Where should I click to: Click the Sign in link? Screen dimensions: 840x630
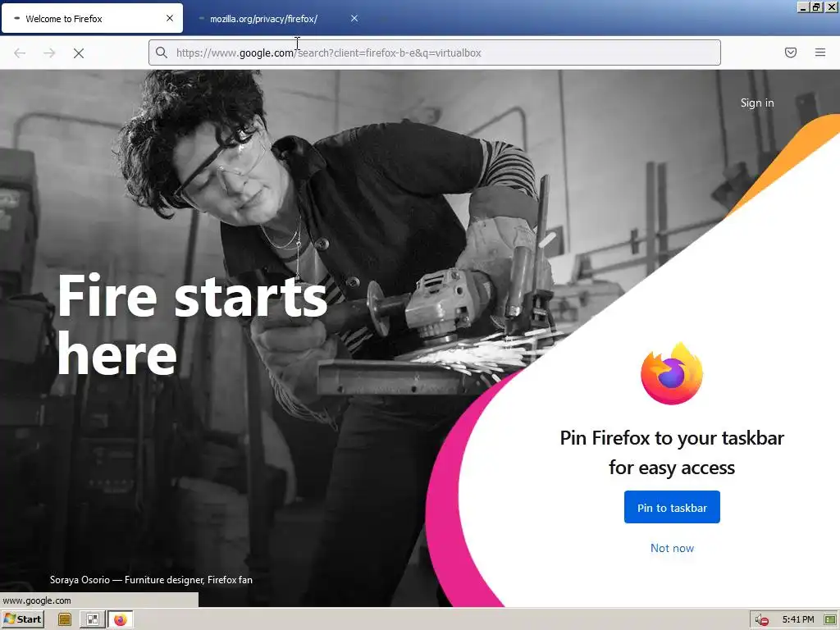click(x=757, y=103)
